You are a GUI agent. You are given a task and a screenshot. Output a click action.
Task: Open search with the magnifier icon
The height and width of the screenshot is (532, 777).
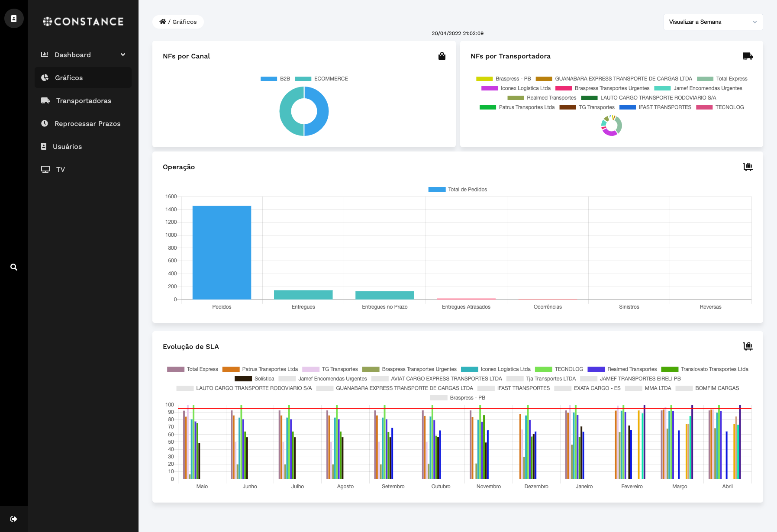point(14,267)
